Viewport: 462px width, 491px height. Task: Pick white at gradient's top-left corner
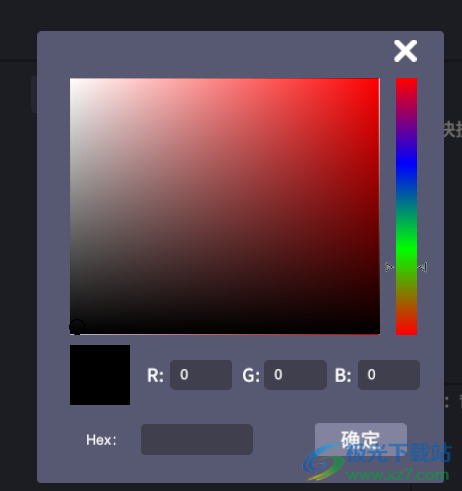pyautogui.click(x=72, y=80)
